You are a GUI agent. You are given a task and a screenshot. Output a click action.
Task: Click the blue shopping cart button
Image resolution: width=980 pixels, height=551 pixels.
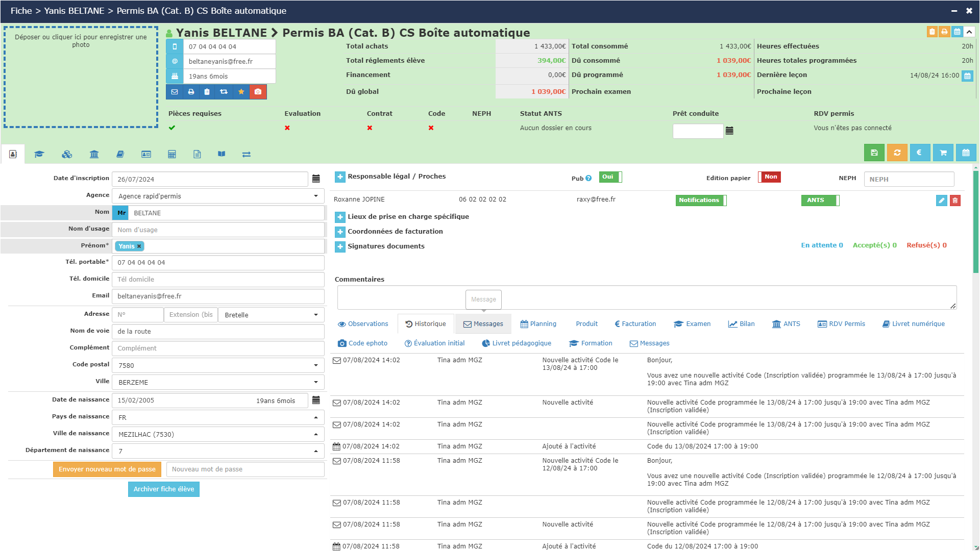[x=943, y=153]
